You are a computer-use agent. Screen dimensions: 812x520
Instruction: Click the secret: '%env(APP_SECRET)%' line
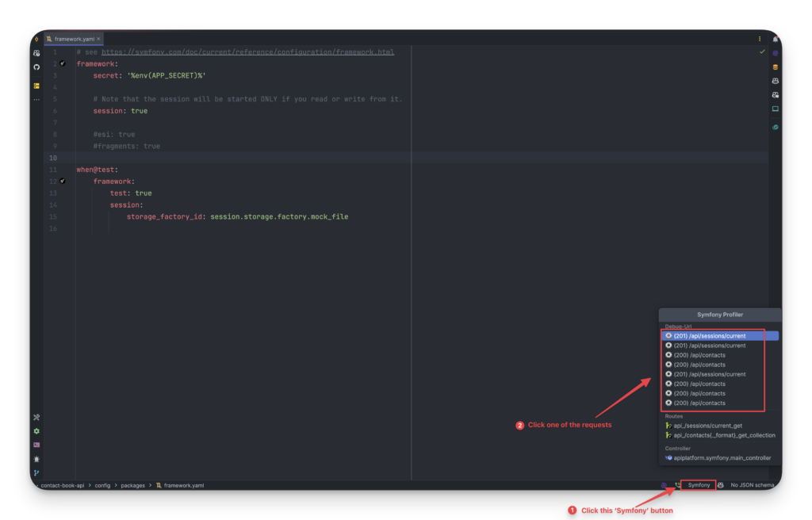149,75
